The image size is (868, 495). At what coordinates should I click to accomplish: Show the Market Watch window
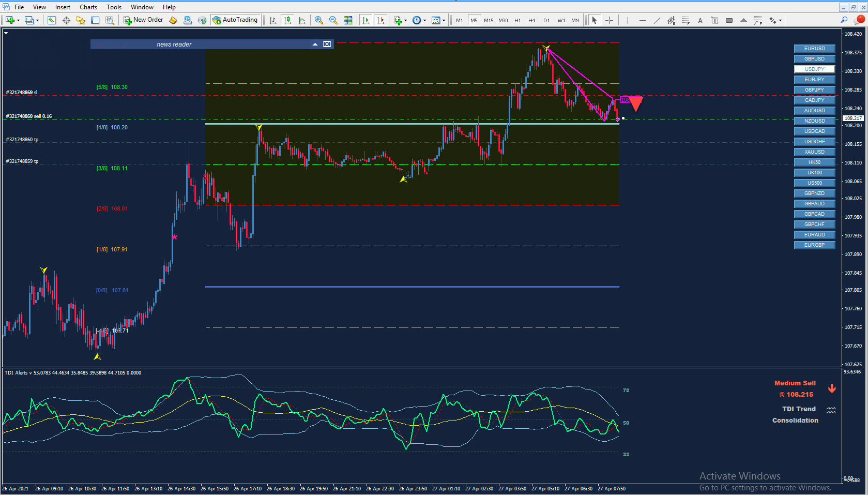pos(52,20)
